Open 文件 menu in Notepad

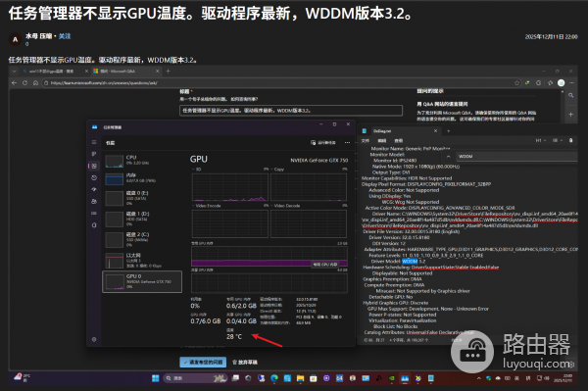click(x=366, y=140)
